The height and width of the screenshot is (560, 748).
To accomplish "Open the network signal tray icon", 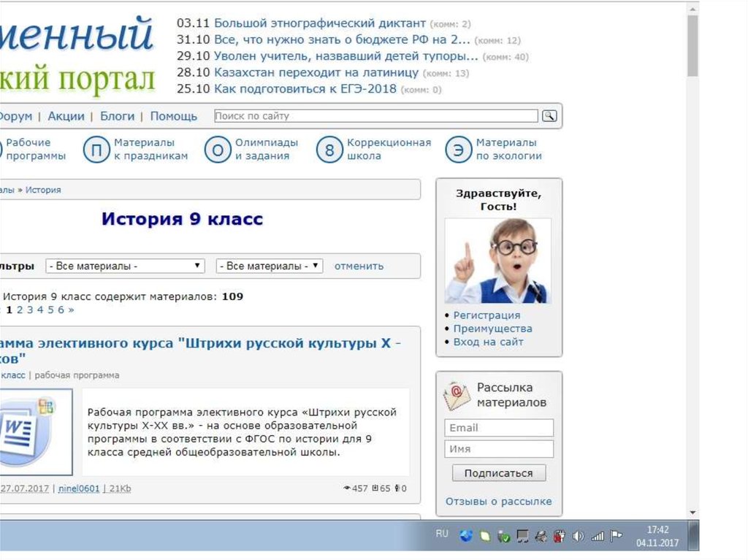I will coord(598,537).
